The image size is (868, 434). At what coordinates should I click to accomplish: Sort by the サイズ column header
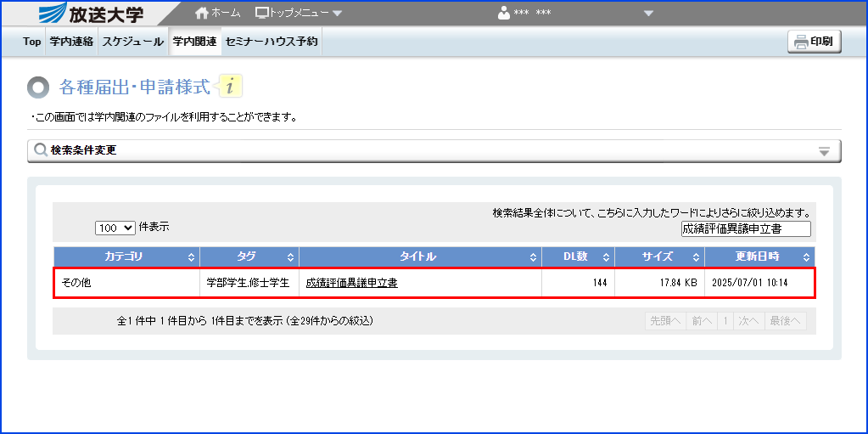tap(659, 256)
